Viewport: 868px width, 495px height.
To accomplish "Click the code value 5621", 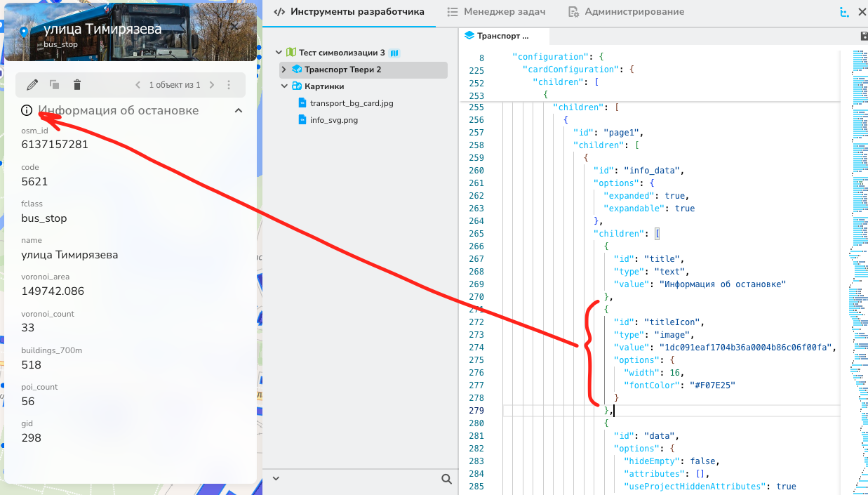I will tap(34, 181).
